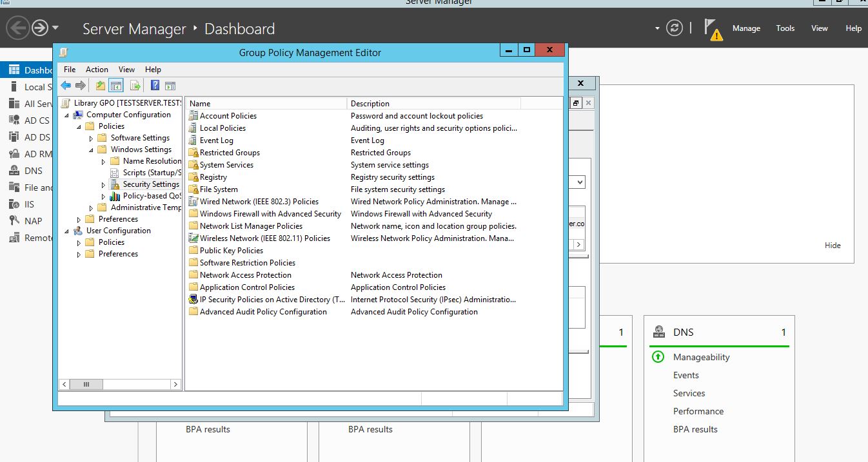Click the blue Back arrow in Group Policy toolbar
Screen dimensions: 868x462
(x=66, y=85)
